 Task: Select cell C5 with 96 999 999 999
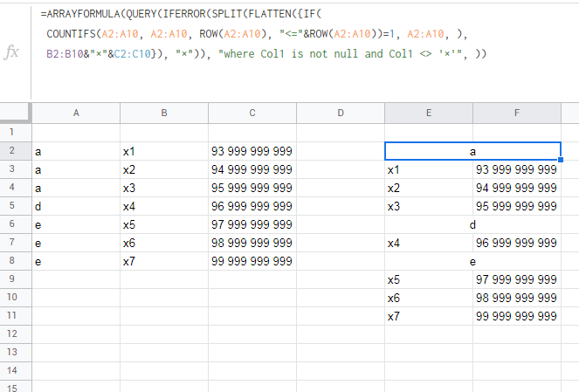[252, 206]
